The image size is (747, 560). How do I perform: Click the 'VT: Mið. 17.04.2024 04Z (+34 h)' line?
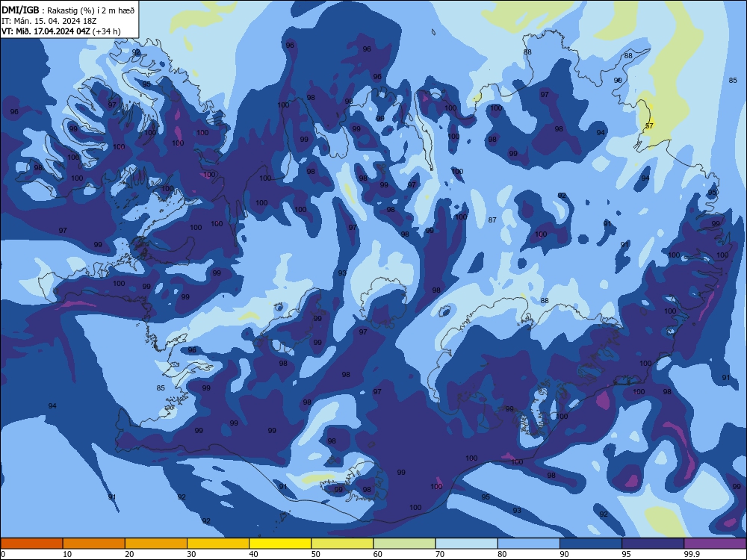(61, 31)
